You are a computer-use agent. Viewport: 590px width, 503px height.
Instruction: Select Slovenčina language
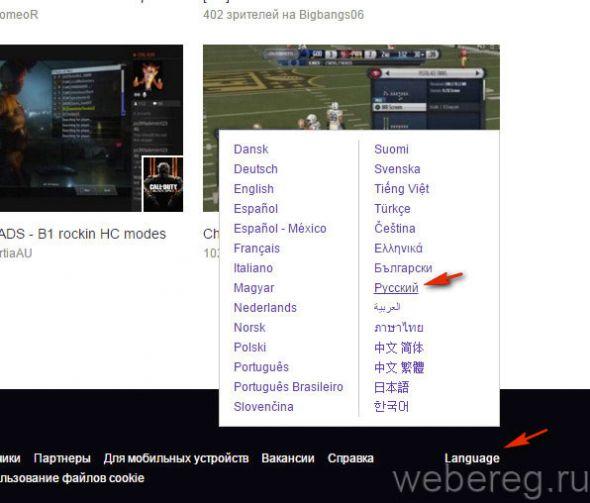[x=263, y=407]
